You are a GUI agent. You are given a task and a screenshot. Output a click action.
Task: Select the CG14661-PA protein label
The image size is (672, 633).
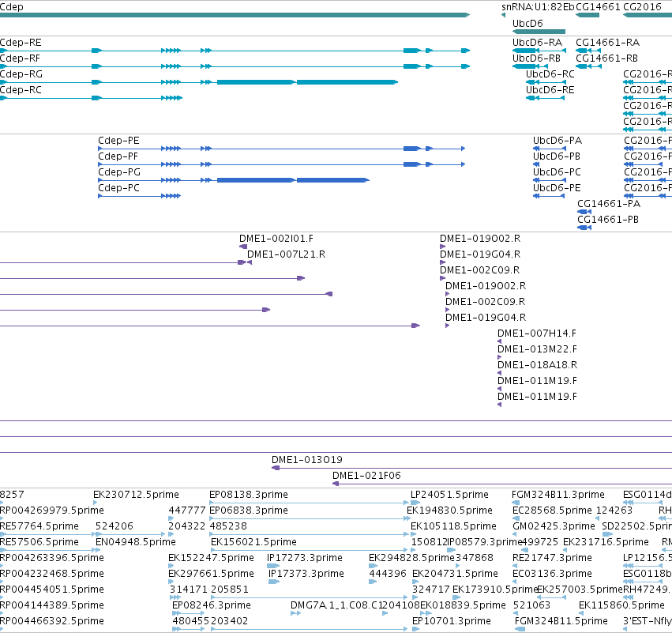point(609,204)
